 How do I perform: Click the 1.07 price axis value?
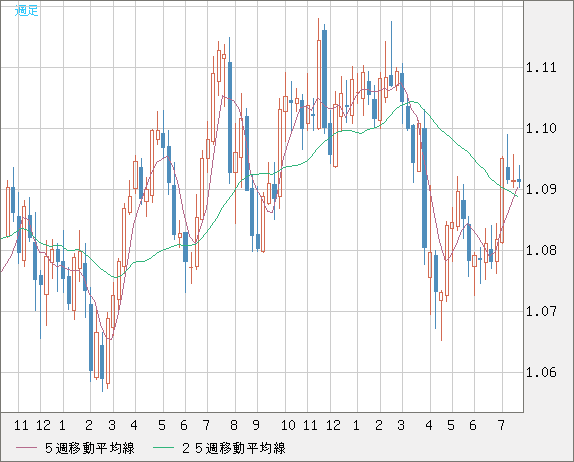(x=541, y=312)
